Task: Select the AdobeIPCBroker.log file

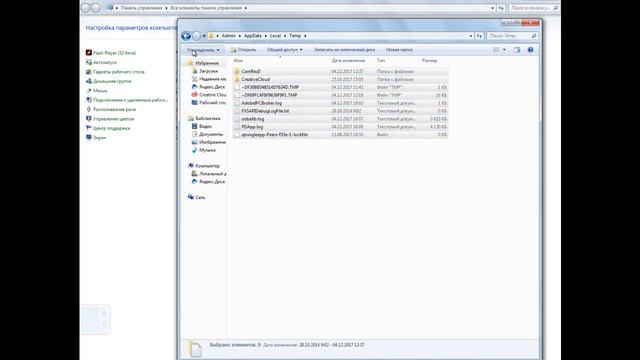Action: click(x=341, y=103)
